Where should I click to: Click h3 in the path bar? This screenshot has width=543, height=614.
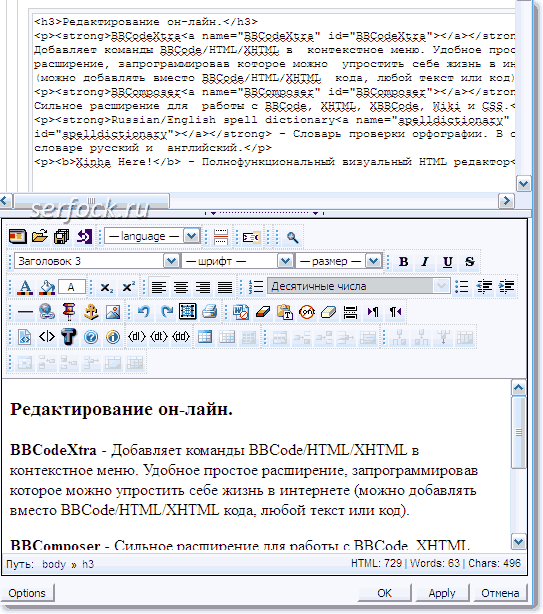[x=88, y=564]
